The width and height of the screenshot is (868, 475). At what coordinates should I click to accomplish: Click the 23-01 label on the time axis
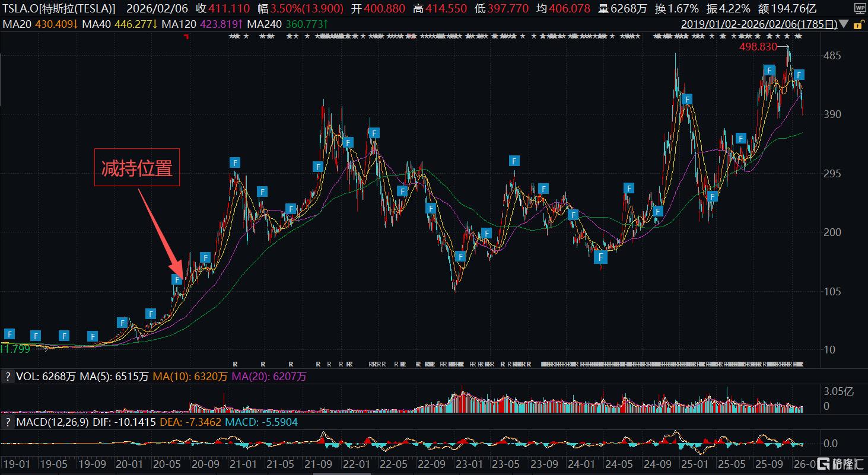coord(469,464)
